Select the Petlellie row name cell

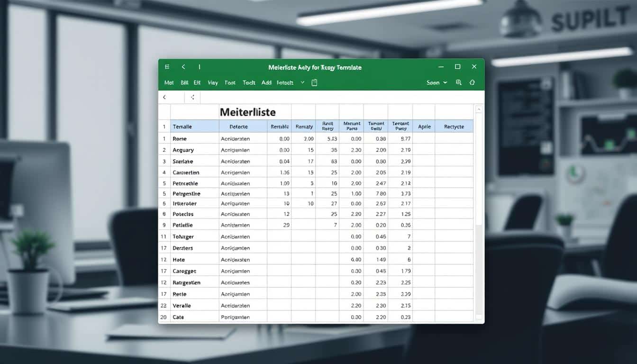194,225
